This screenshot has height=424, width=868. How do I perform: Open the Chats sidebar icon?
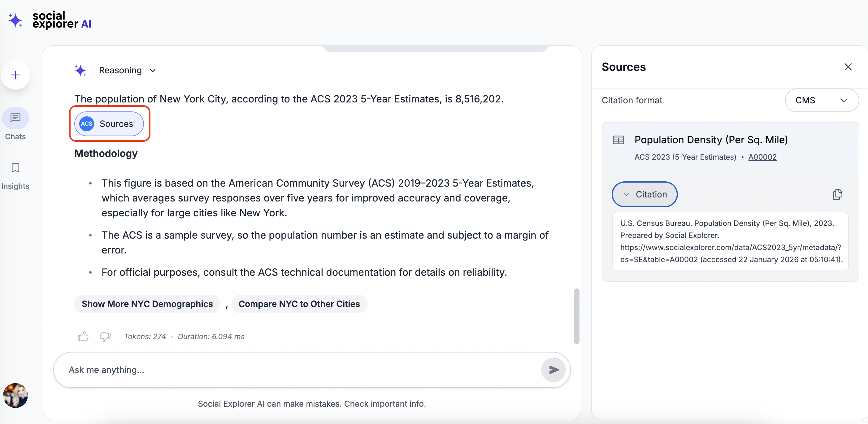point(15,118)
